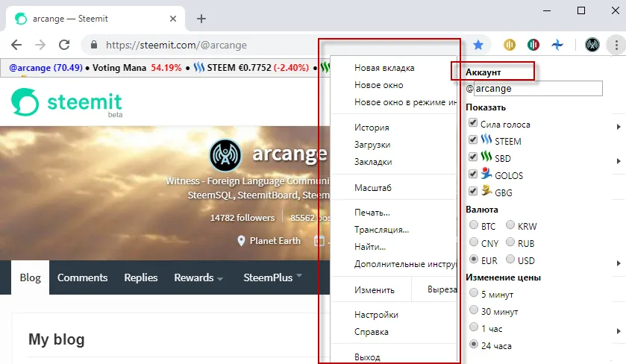Click the browser forward arrow
626x364 pixels.
coord(40,45)
